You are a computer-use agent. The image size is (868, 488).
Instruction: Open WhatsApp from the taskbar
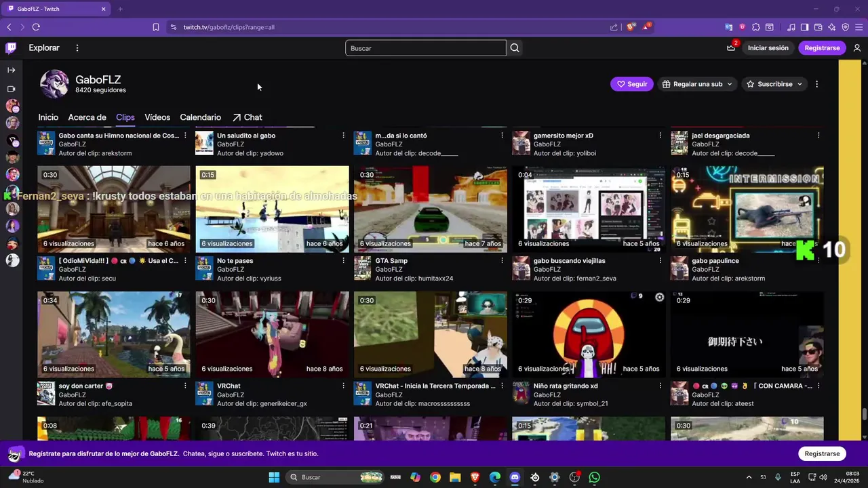click(x=595, y=477)
